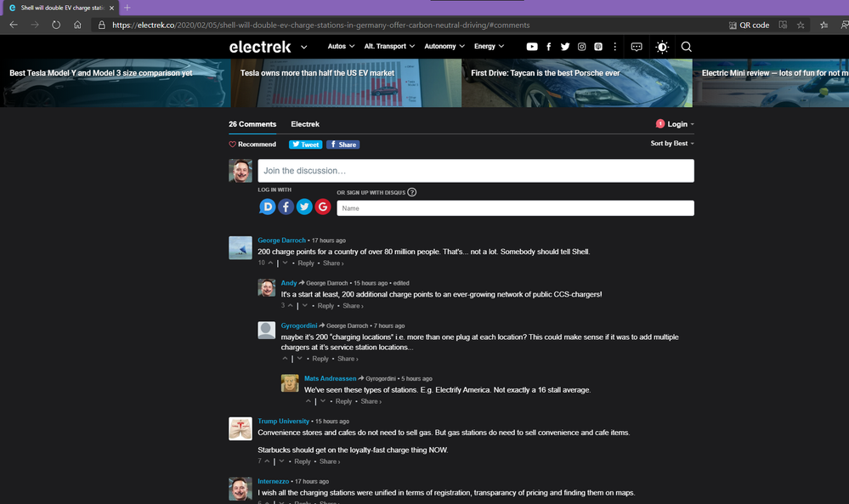Visit Electrek's YouTube channel icon
The width and height of the screenshot is (849, 504).
532,47
